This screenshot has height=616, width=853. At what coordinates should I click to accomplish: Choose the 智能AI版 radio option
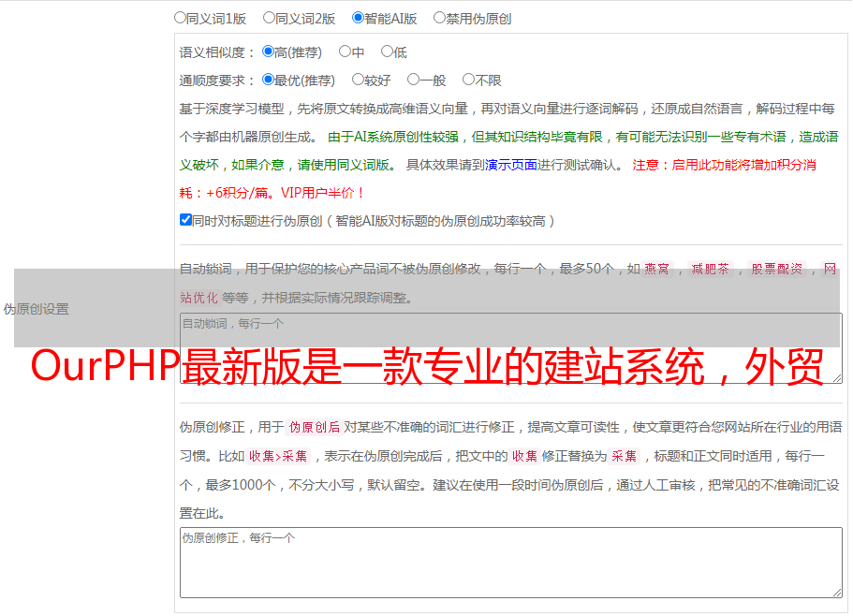click(x=358, y=18)
